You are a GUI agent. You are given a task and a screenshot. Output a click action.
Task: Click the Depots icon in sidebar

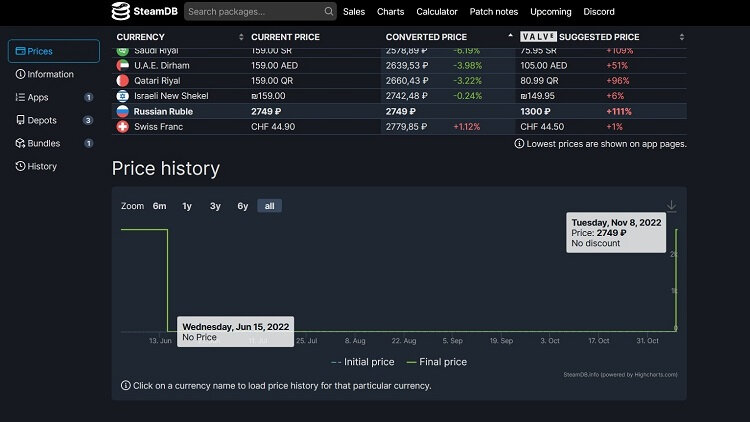point(20,120)
